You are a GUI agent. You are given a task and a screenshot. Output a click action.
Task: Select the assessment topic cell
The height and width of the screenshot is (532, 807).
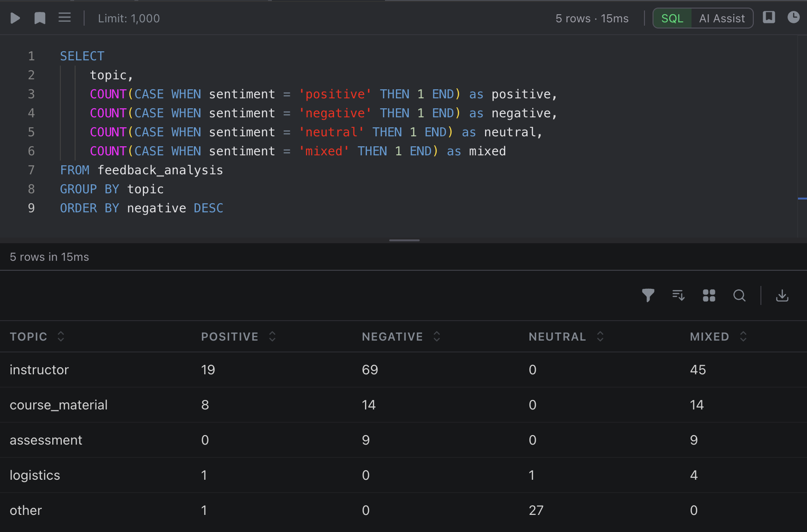pyautogui.click(x=46, y=440)
